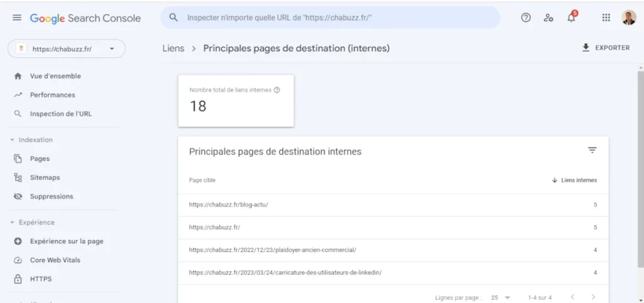644x303 pixels.
Task: Click the search magnifier icon in URL bar
Action: [174, 18]
